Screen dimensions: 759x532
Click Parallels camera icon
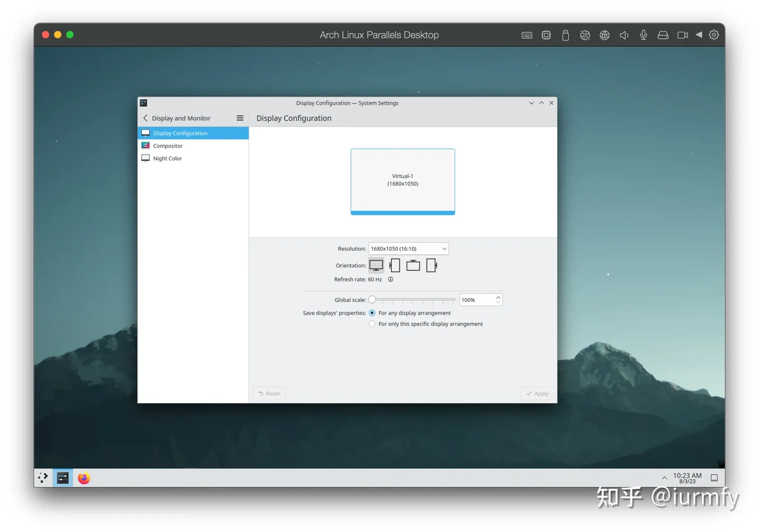coord(683,35)
